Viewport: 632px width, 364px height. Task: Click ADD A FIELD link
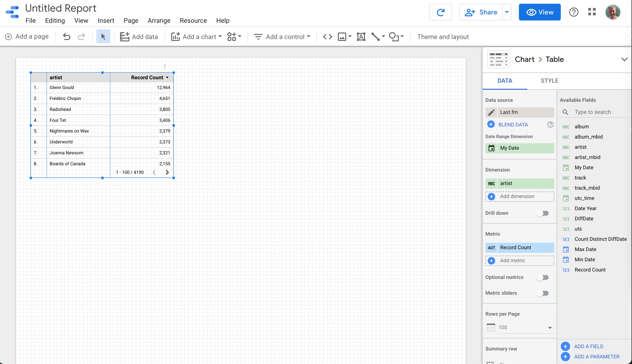588,347
